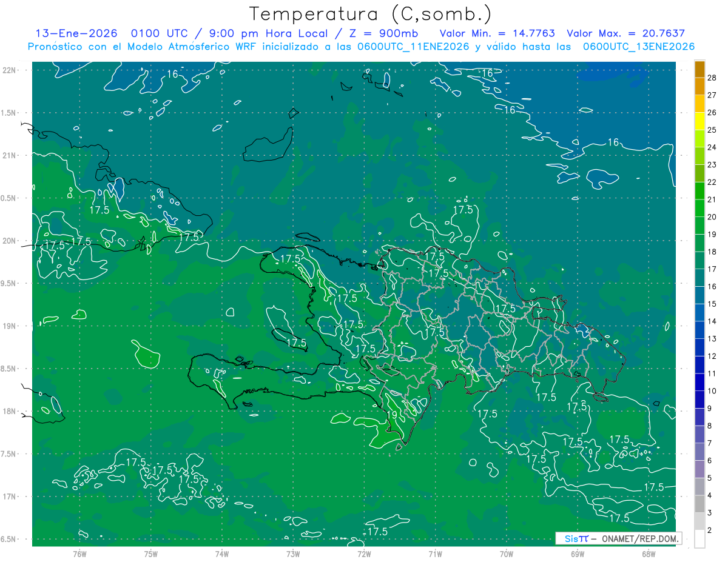Click the legend value '25'

coord(712,130)
